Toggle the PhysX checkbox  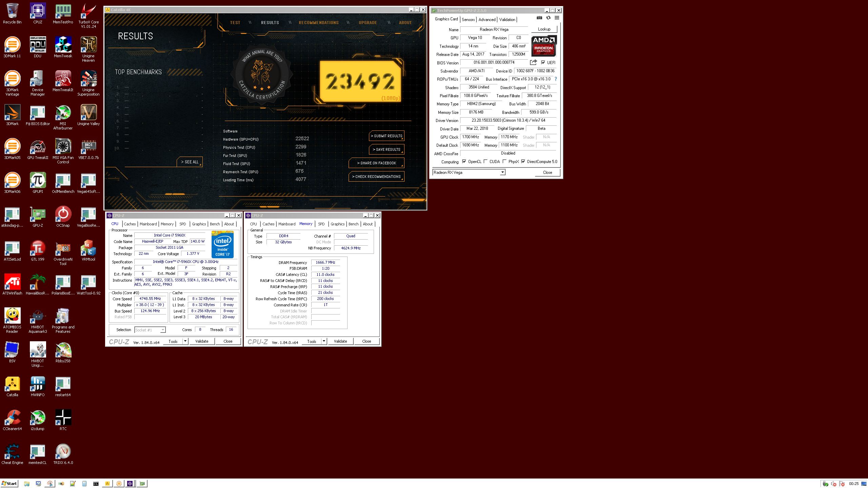[505, 162]
